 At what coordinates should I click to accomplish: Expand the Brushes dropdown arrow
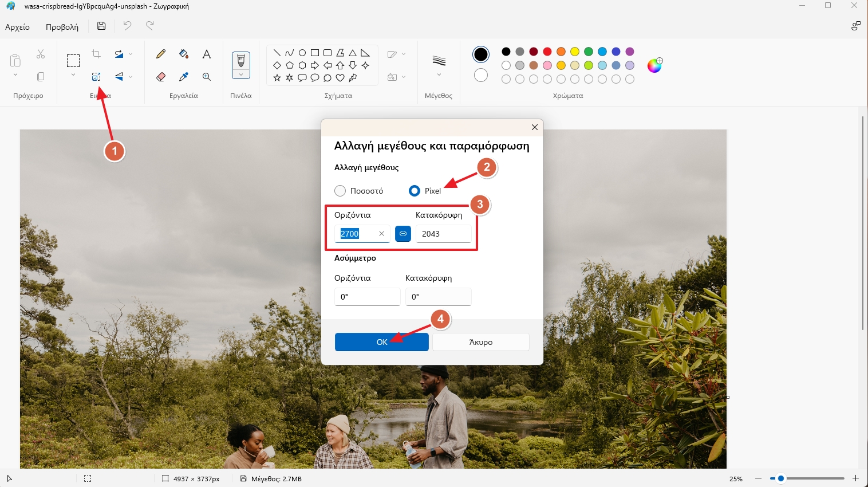241,75
